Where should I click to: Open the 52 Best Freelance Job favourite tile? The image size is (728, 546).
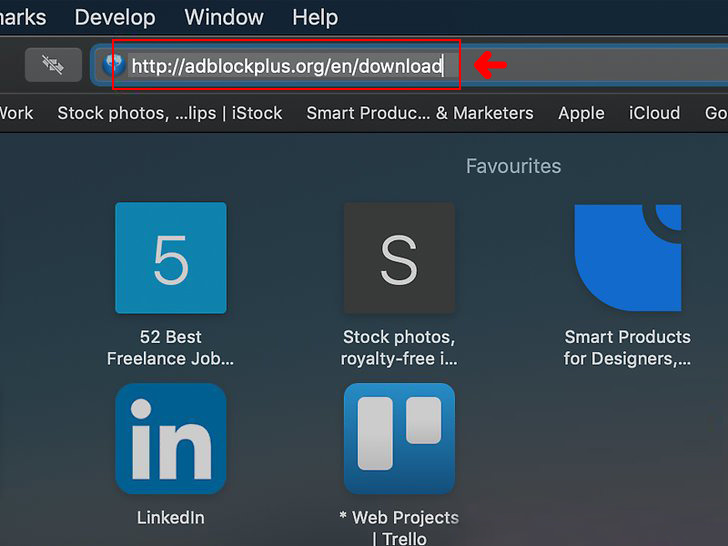(171, 258)
